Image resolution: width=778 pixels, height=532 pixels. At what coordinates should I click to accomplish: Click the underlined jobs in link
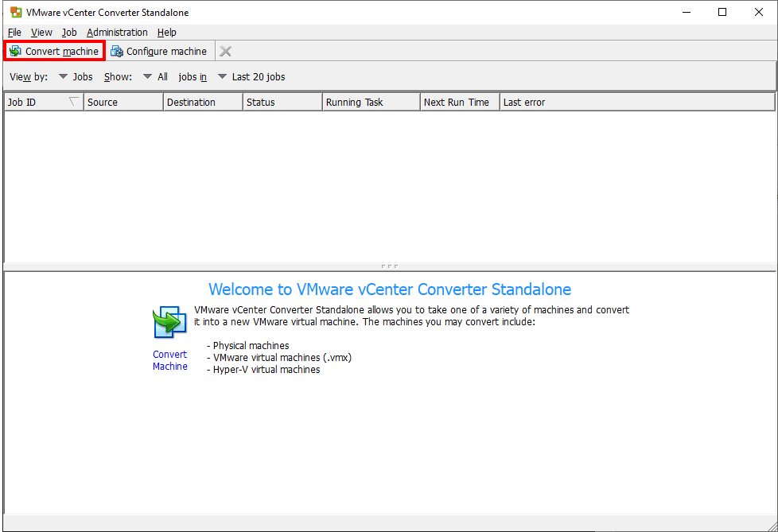coord(192,76)
